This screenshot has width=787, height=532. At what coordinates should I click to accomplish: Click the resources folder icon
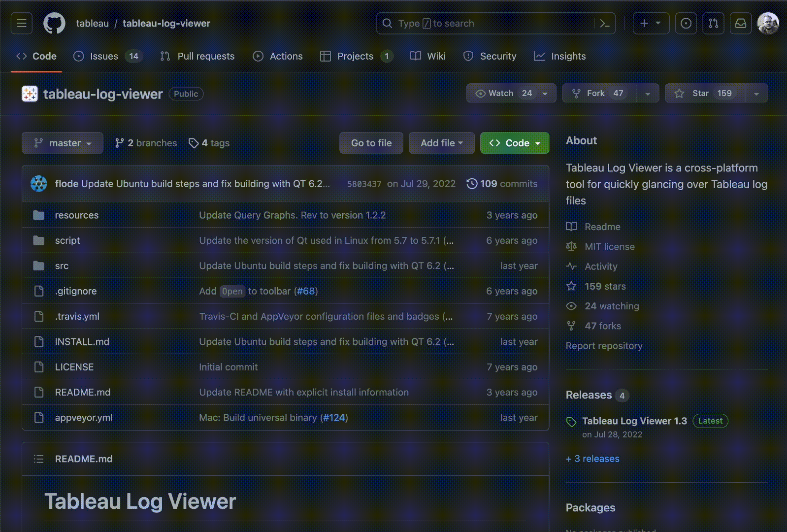coord(38,215)
